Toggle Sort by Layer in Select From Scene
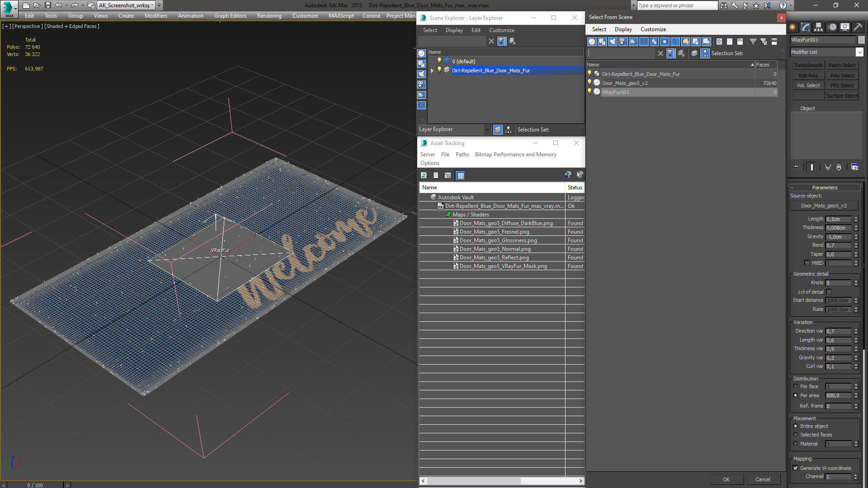This screenshot has height=488, width=868. pos(694,53)
